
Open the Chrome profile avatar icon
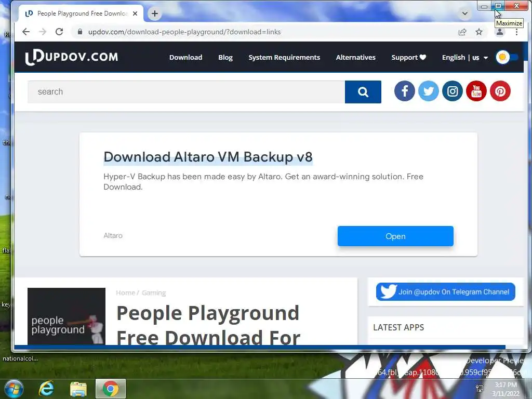pos(499,32)
